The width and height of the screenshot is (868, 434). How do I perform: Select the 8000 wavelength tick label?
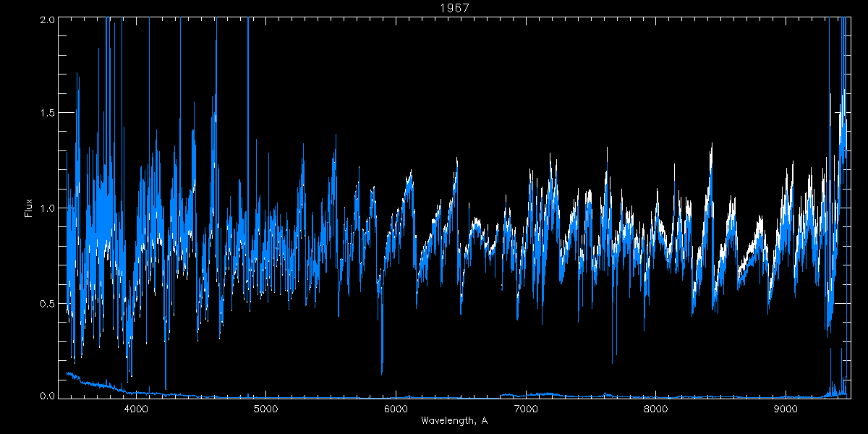click(655, 409)
